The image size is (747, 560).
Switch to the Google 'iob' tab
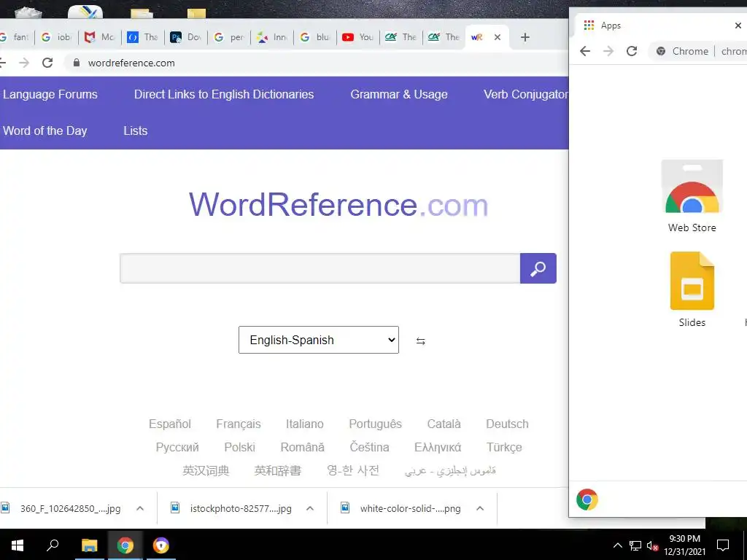(56, 37)
